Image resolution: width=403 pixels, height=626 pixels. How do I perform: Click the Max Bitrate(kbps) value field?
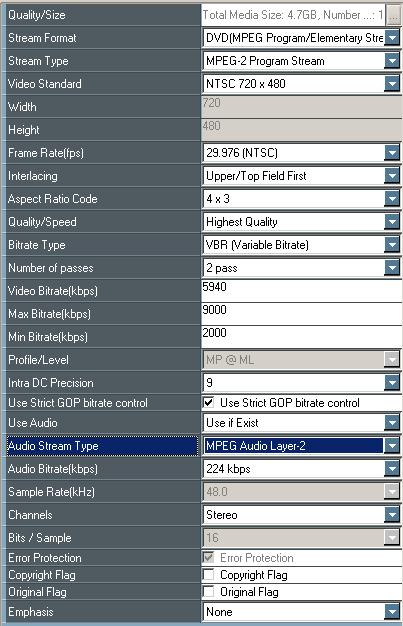pos(302,314)
